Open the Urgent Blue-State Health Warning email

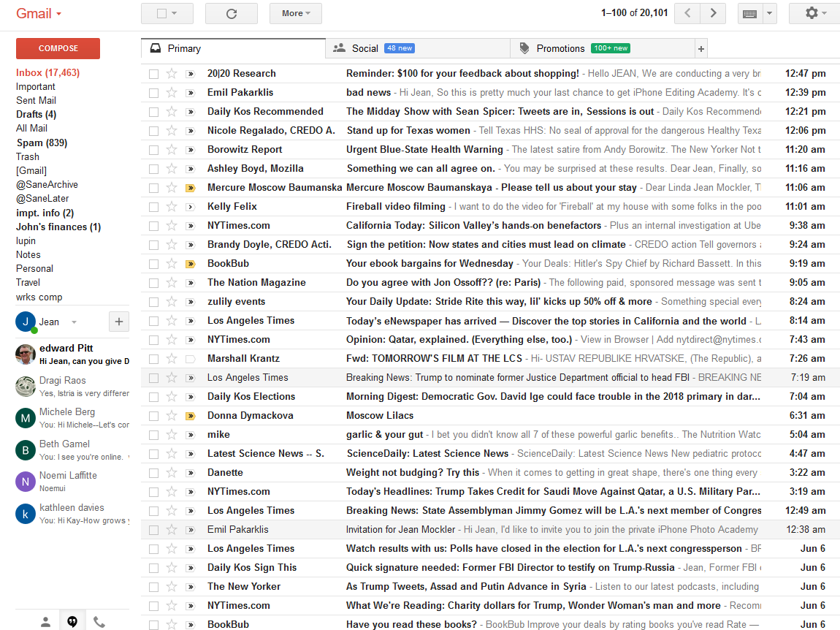tap(490, 150)
